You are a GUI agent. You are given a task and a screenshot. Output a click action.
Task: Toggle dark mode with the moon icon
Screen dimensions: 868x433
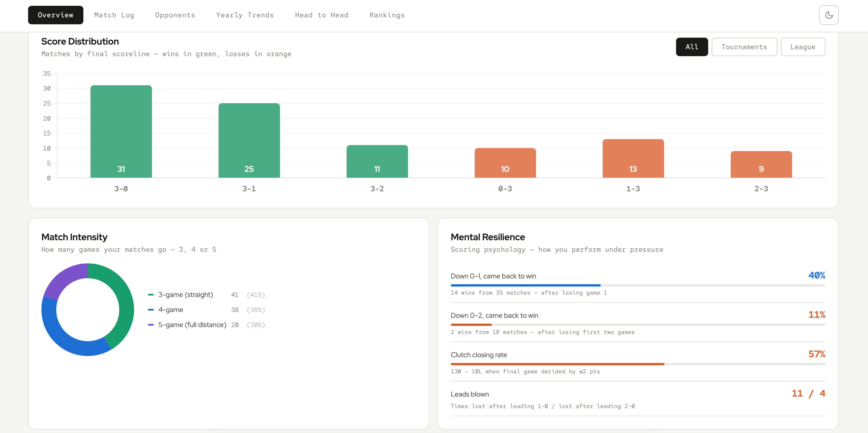(x=829, y=15)
